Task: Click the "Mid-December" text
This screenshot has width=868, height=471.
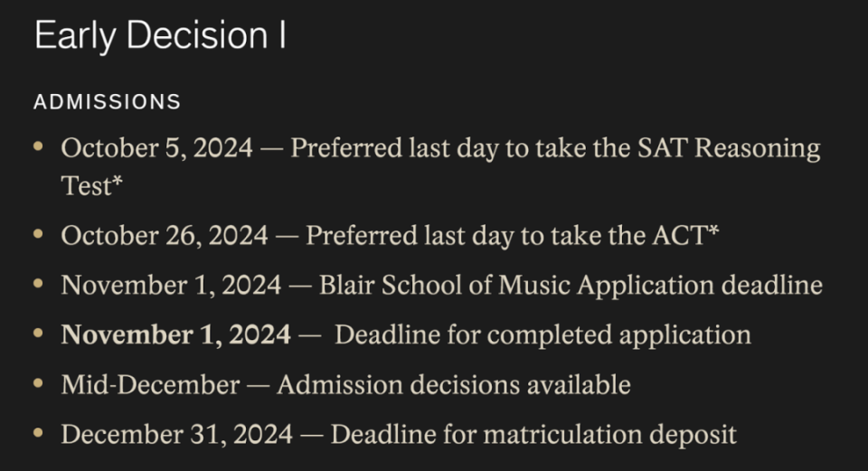Action: pyautogui.click(x=150, y=384)
